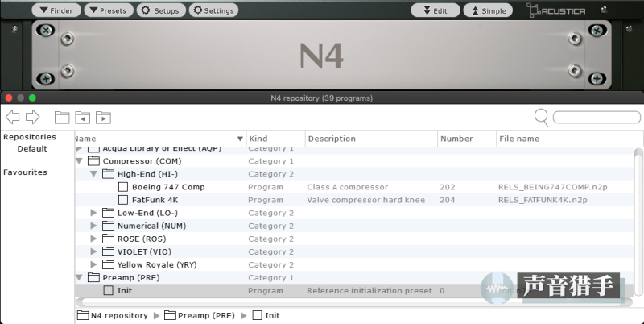644x324 pixels.
Task: Expand the Low-End (LO-) folder
Action: (93, 213)
